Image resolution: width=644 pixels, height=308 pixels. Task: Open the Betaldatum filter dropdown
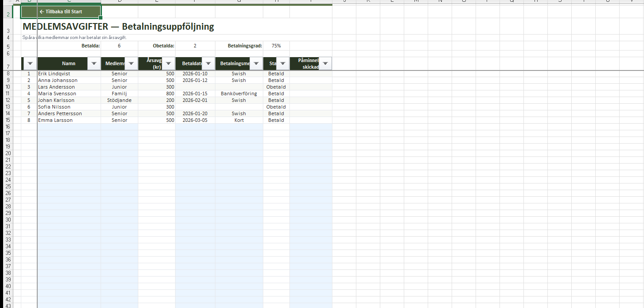point(208,64)
